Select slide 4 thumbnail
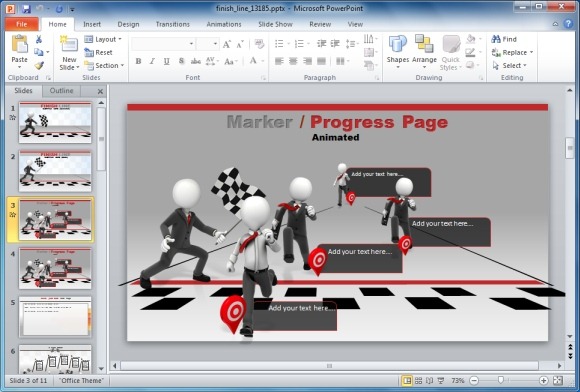This screenshot has height=392, width=580. click(55, 268)
